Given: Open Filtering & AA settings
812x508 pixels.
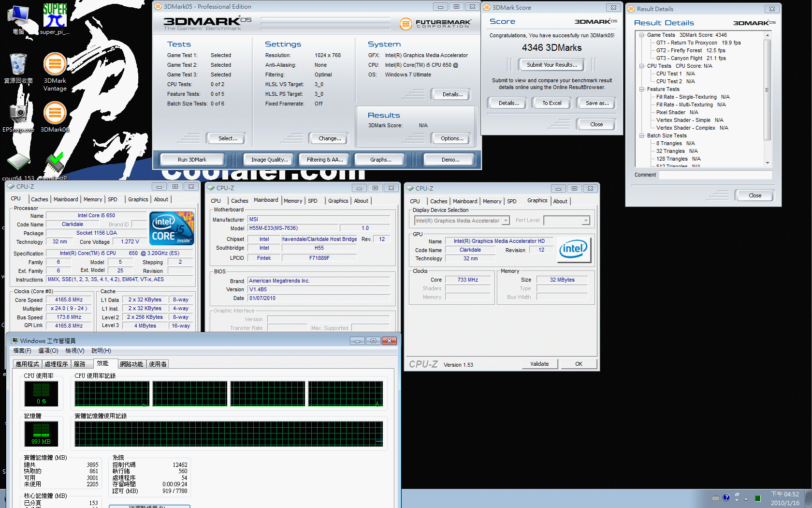Looking at the screenshot, I should click(325, 160).
